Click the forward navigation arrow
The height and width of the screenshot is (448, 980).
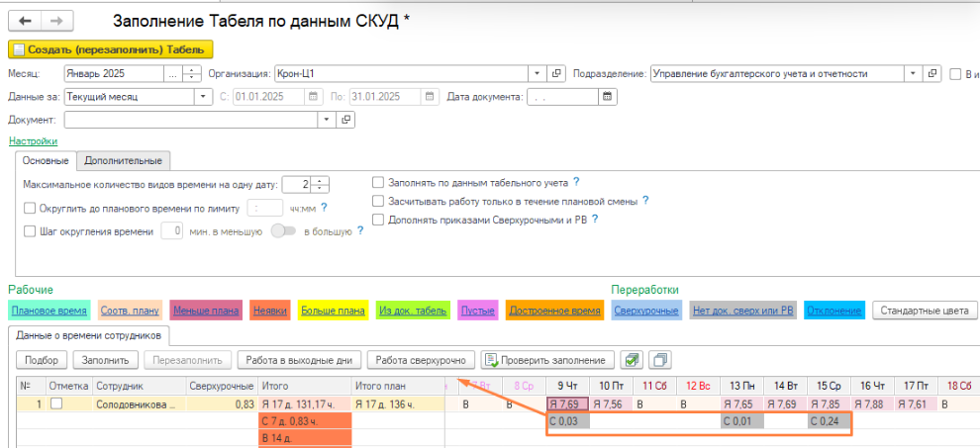(x=56, y=21)
